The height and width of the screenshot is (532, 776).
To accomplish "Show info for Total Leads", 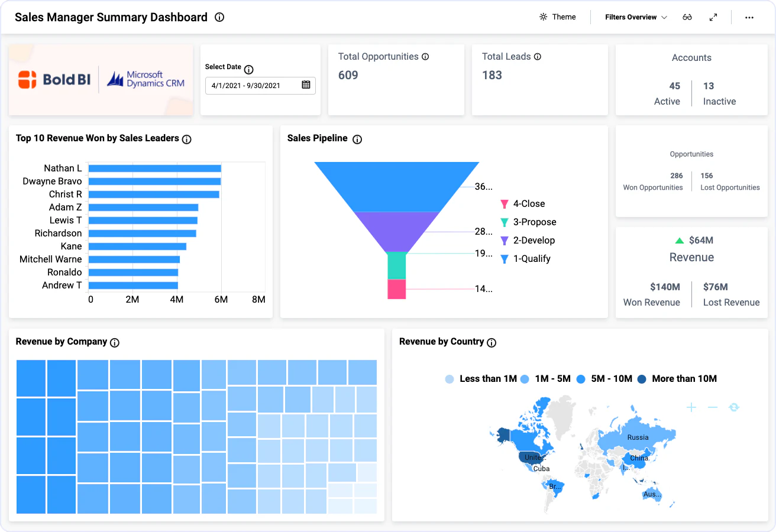I will tap(538, 57).
